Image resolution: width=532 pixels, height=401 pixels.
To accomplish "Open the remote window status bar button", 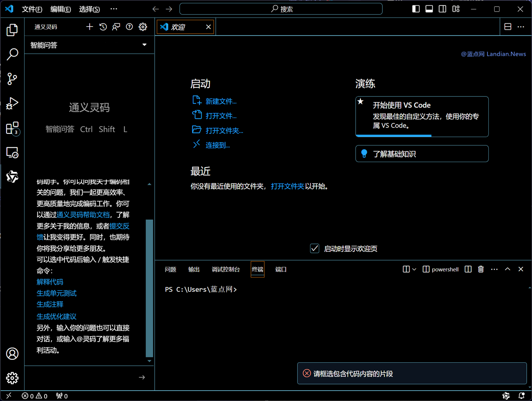I will (9, 396).
